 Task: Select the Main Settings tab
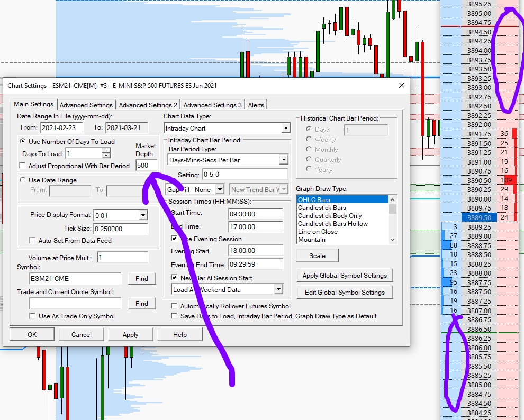tap(33, 104)
